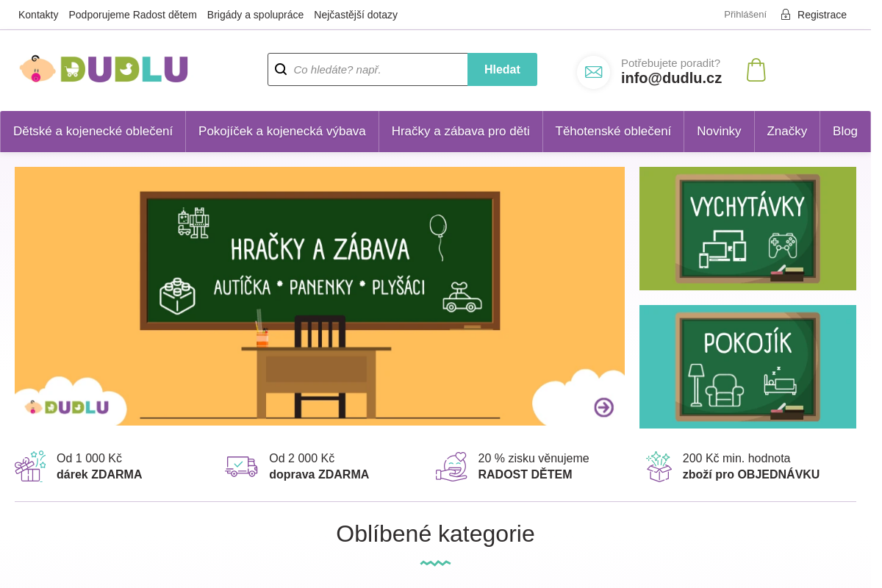882x588 pixels.
Task: Click the delivery truck icon for doprava ZDARMA
Action: [x=241, y=466]
